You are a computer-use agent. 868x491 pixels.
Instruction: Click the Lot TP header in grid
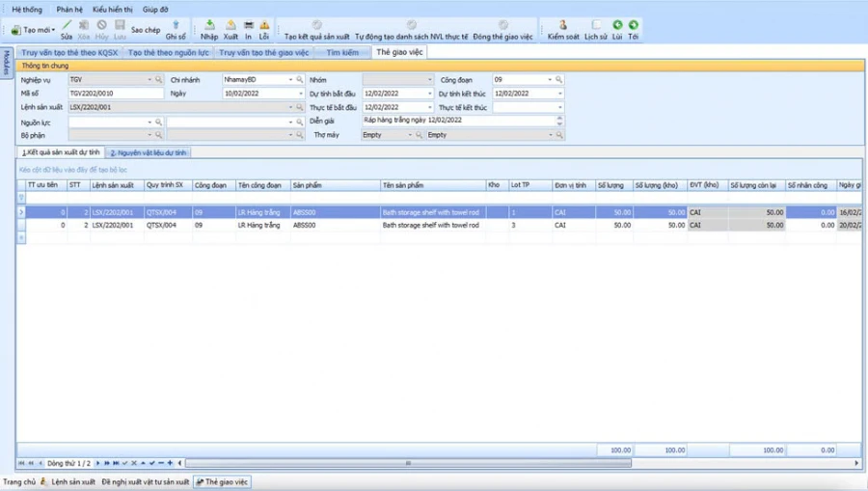tap(529, 185)
